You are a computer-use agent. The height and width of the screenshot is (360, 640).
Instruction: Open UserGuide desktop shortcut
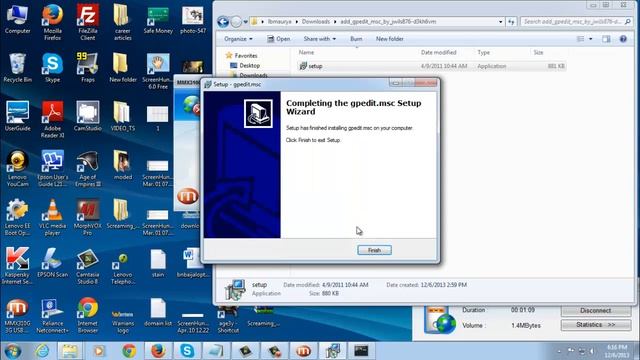18,116
